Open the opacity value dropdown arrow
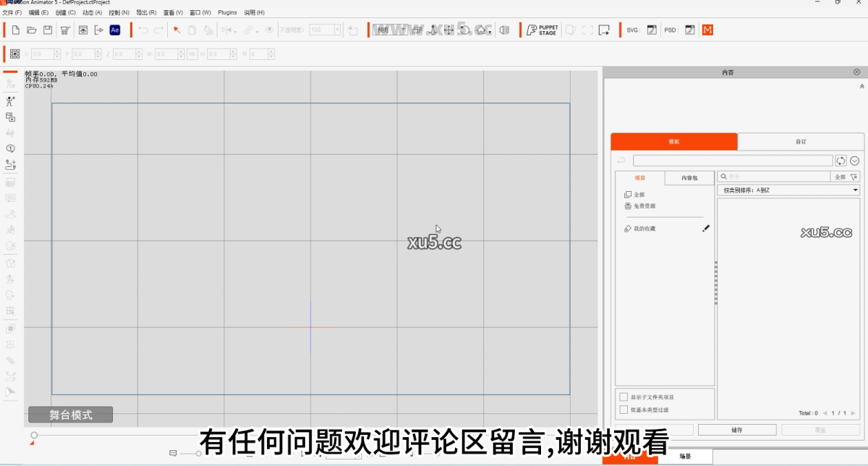This screenshot has width=868, height=466. point(337,30)
